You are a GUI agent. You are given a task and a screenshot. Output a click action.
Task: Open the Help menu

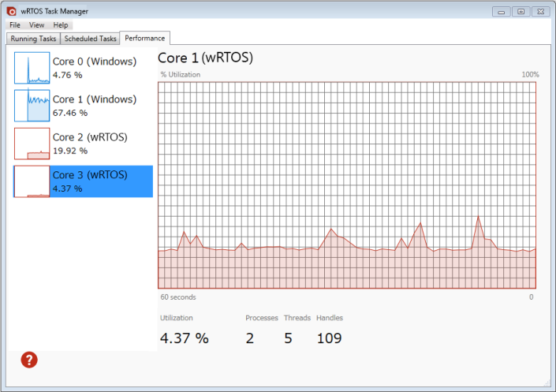coord(61,25)
